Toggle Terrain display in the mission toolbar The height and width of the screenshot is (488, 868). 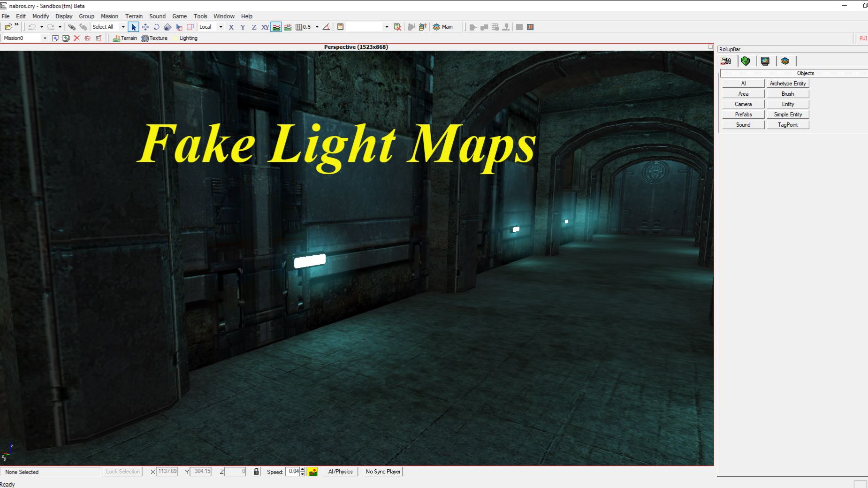(125, 38)
